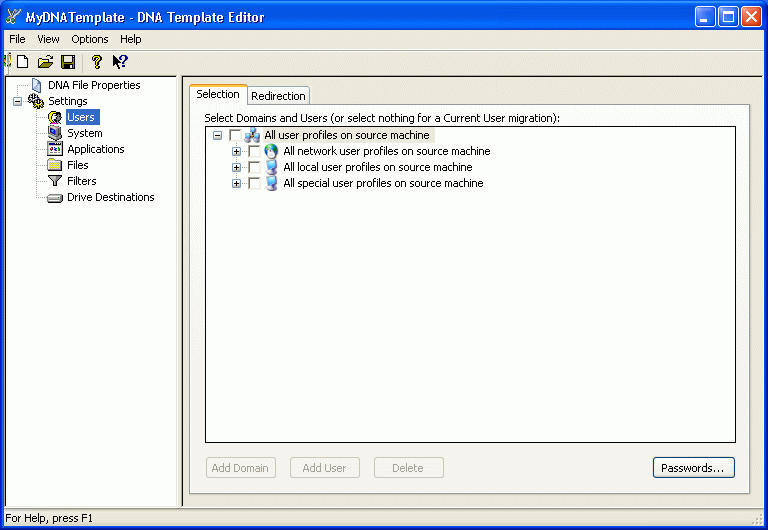Open the File menu
The height and width of the screenshot is (530, 768).
(17, 39)
